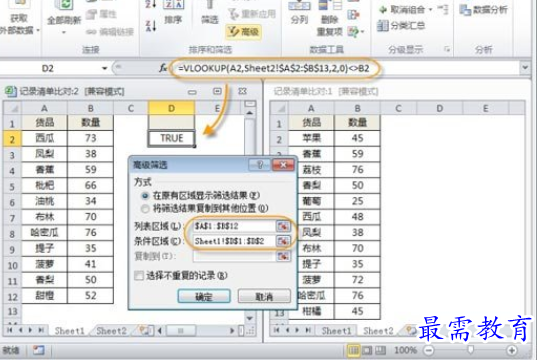Screen dimensions: 540x360
Task: Click left window scroll up arrow
Action: coord(250,114)
